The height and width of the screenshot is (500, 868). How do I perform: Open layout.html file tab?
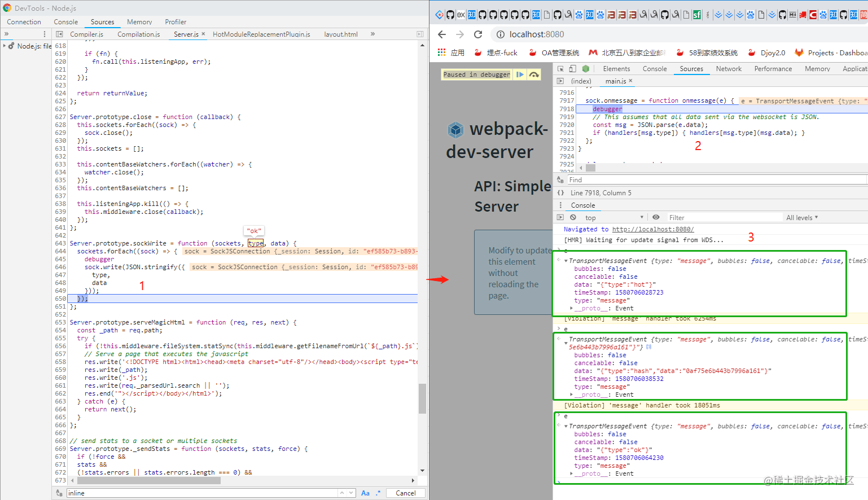(341, 34)
